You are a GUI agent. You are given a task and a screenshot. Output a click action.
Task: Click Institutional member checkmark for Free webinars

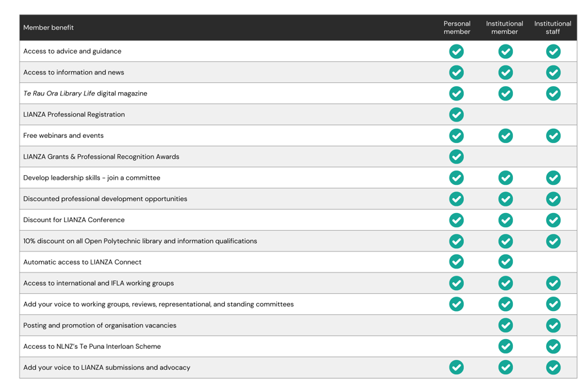tap(505, 135)
